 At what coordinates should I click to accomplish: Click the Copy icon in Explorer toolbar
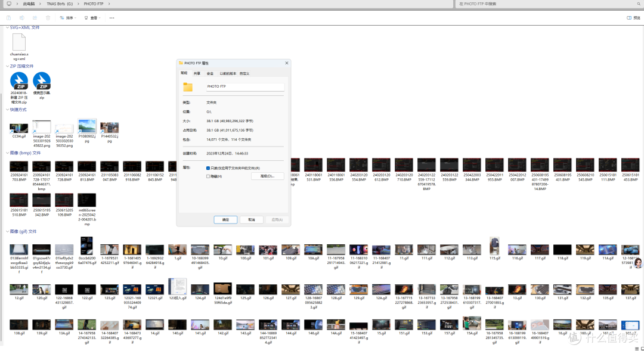pyautogui.click(x=8, y=18)
